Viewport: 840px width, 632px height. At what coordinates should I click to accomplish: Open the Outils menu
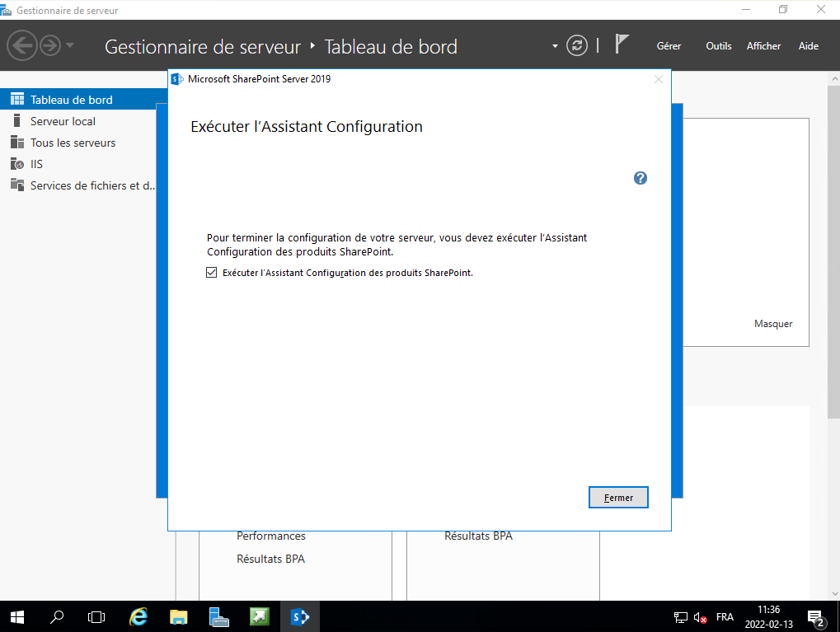[718, 46]
